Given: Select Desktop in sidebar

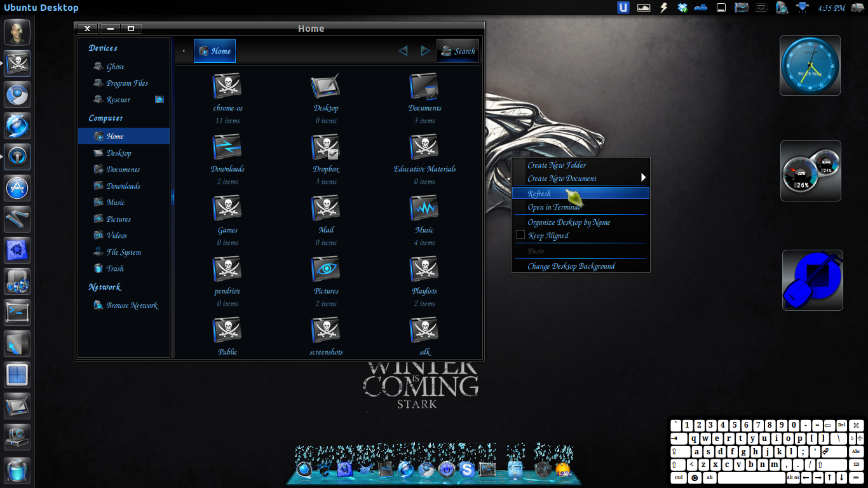Looking at the screenshot, I should [124, 152].
